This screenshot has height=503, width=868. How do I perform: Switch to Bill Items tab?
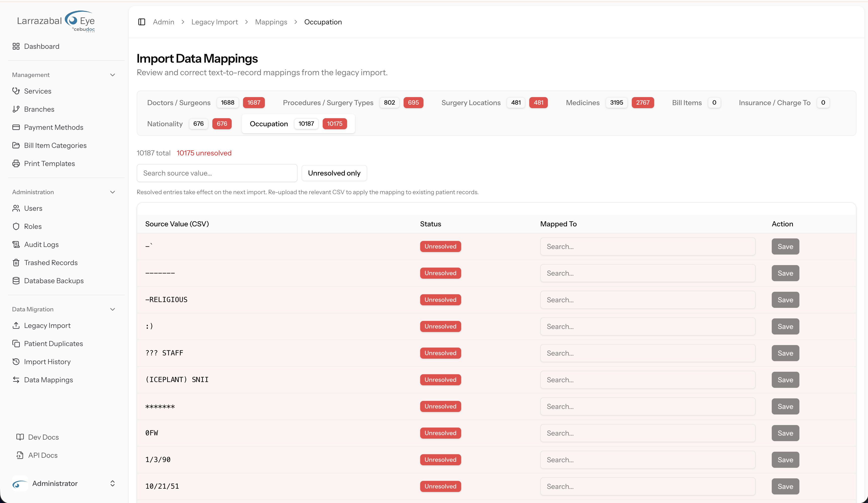point(696,103)
